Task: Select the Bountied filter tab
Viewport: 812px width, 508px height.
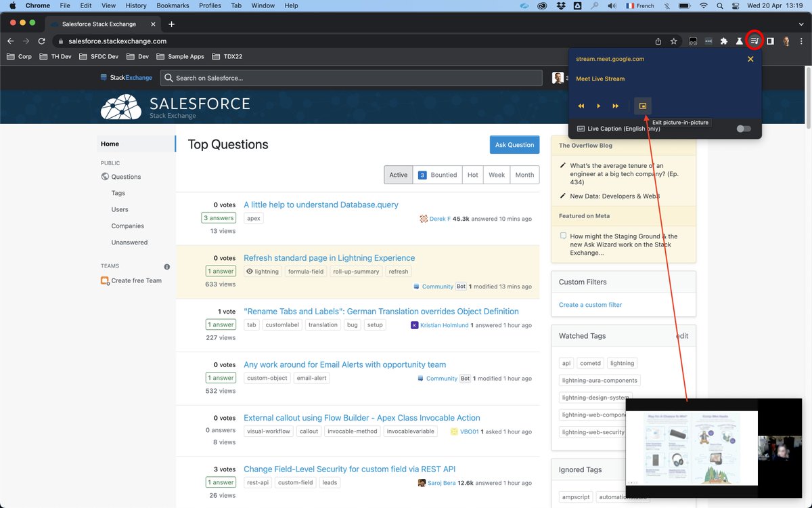Action: [x=437, y=175]
